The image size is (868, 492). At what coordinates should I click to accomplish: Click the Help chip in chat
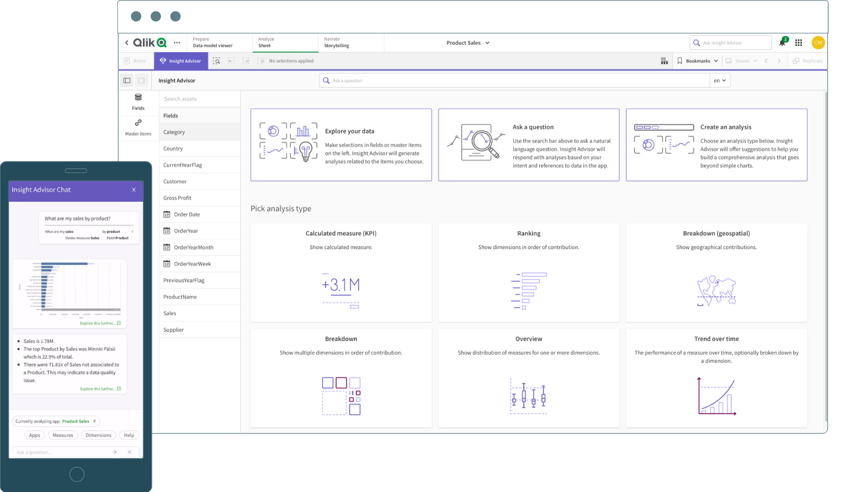pyautogui.click(x=129, y=435)
